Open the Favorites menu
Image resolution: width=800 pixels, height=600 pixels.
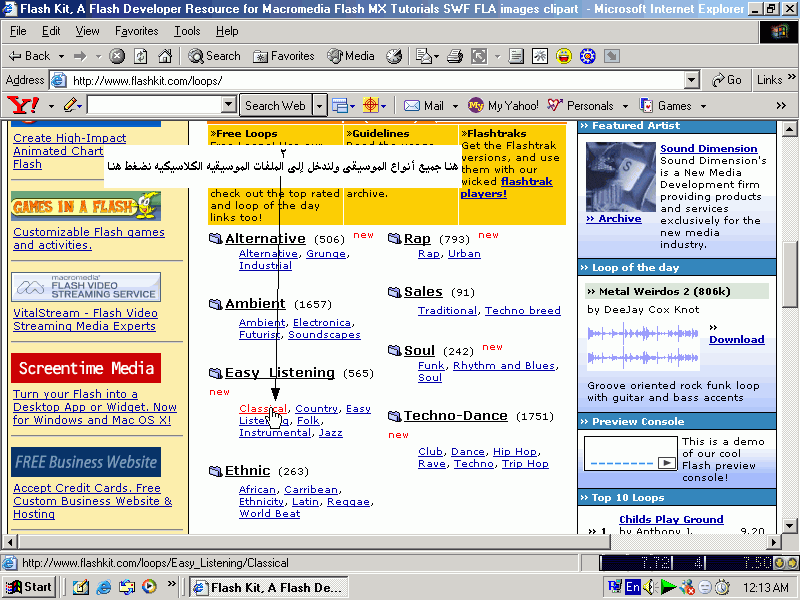[137, 31]
